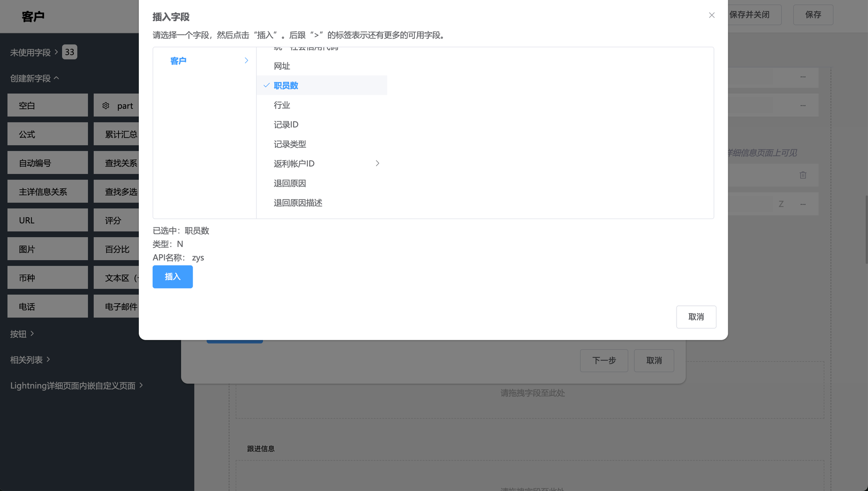Image resolution: width=868 pixels, height=491 pixels.
Task: Choose the 行业 field in list
Action: pyautogui.click(x=282, y=105)
